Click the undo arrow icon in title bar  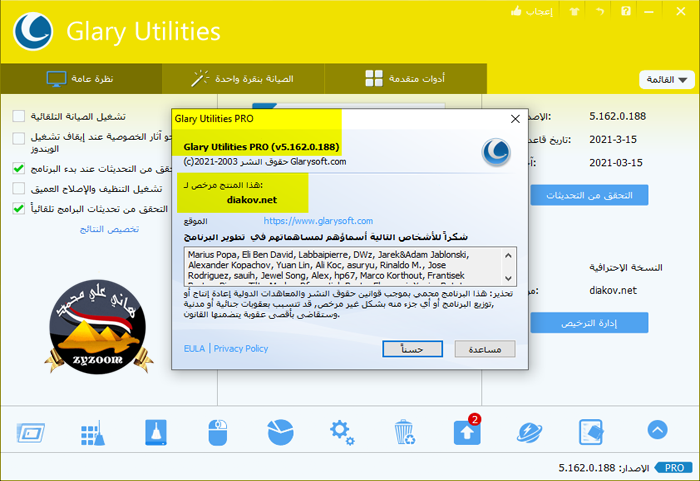(600, 11)
